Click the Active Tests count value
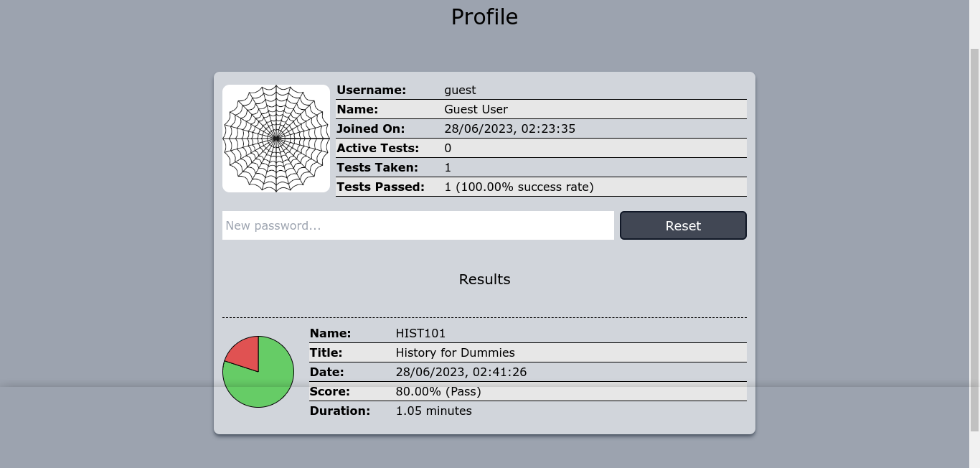The width and height of the screenshot is (980, 468). click(x=448, y=148)
